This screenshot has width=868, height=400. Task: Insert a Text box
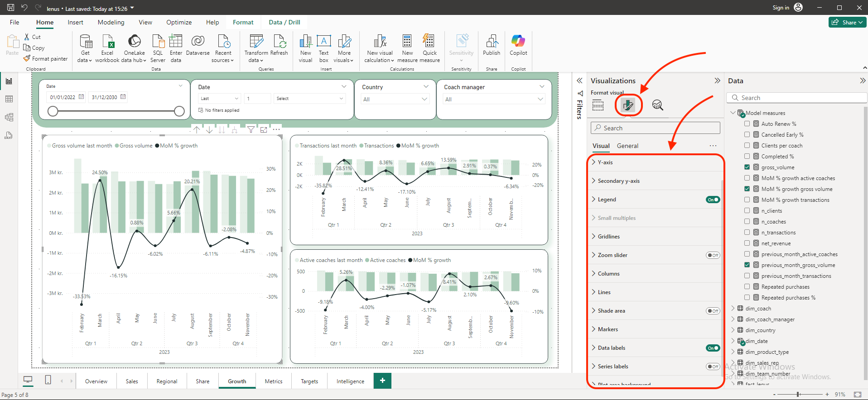click(323, 48)
